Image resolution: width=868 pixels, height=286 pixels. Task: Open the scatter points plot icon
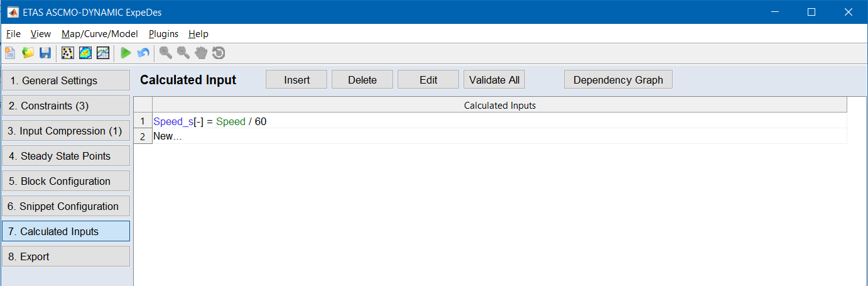point(68,53)
